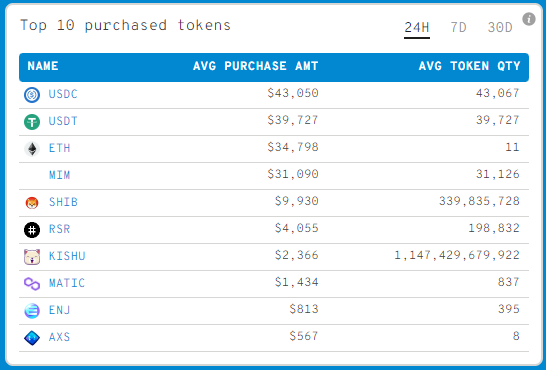Open the KISHU token name link

point(67,256)
